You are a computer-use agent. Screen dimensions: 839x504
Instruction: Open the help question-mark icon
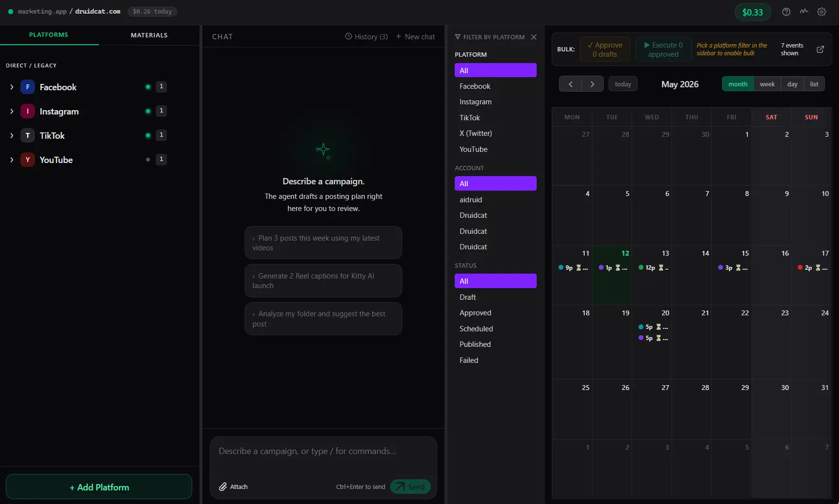[786, 12]
